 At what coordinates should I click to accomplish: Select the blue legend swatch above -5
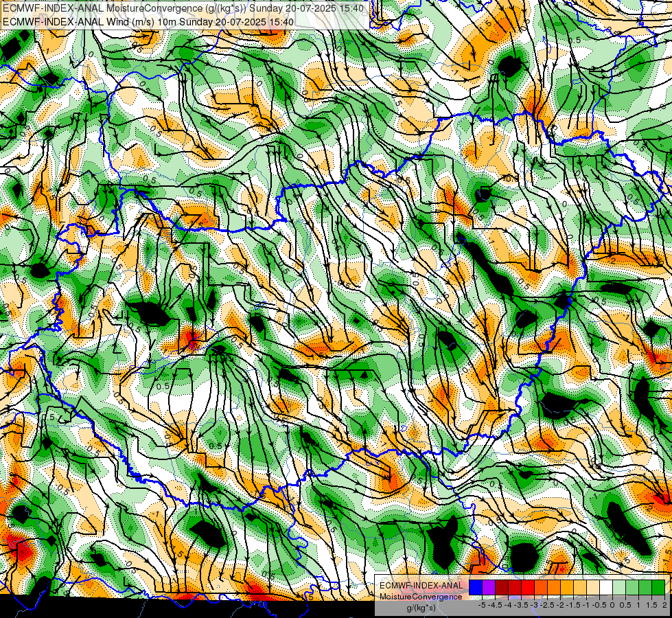coord(476,587)
